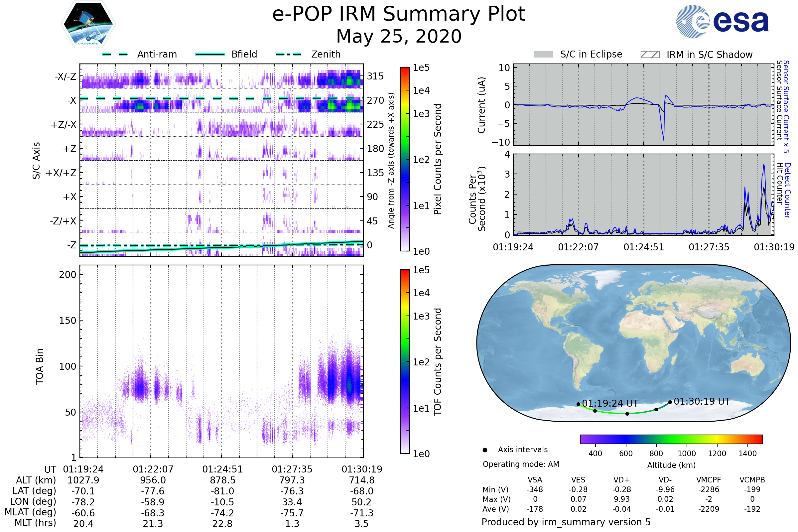
Task: Click the Altitude (km) horizontal colorbar
Action: [671, 439]
